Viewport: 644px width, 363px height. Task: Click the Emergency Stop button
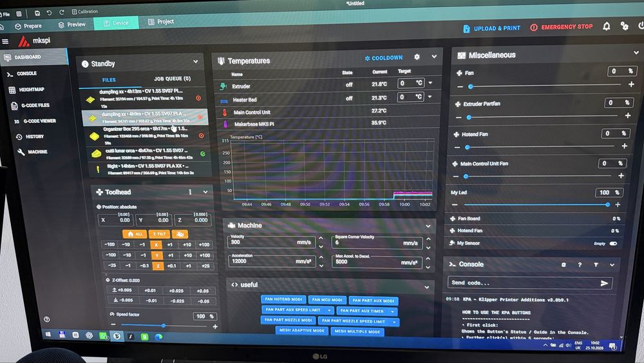pos(562,27)
